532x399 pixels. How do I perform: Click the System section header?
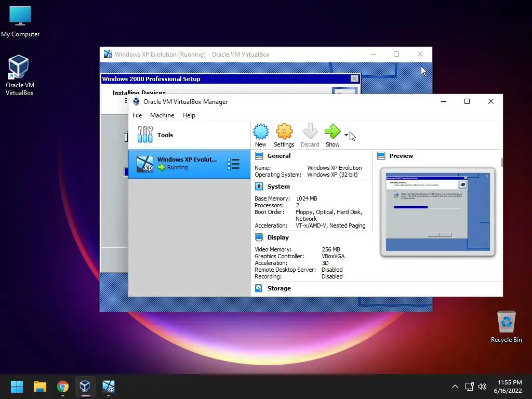tap(278, 187)
